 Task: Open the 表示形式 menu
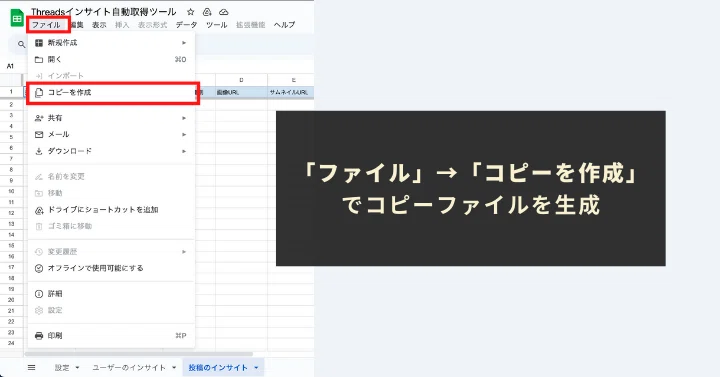(x=152, y=25)
